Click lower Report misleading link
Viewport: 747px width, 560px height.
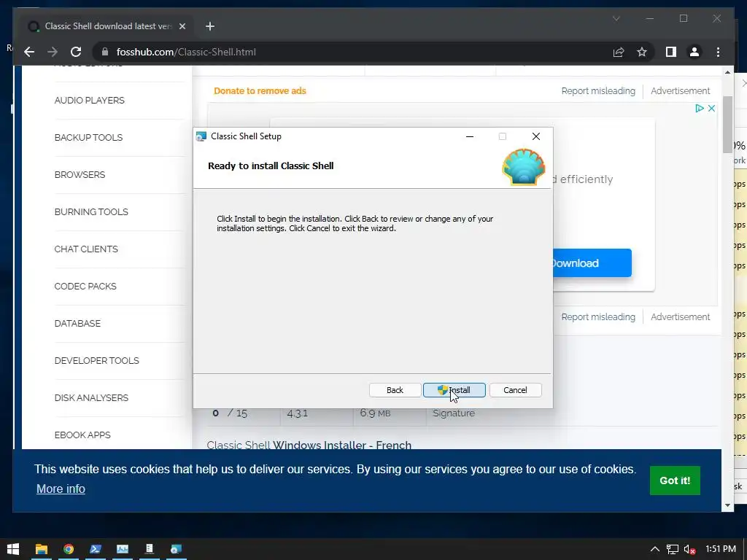coord(598,317)
